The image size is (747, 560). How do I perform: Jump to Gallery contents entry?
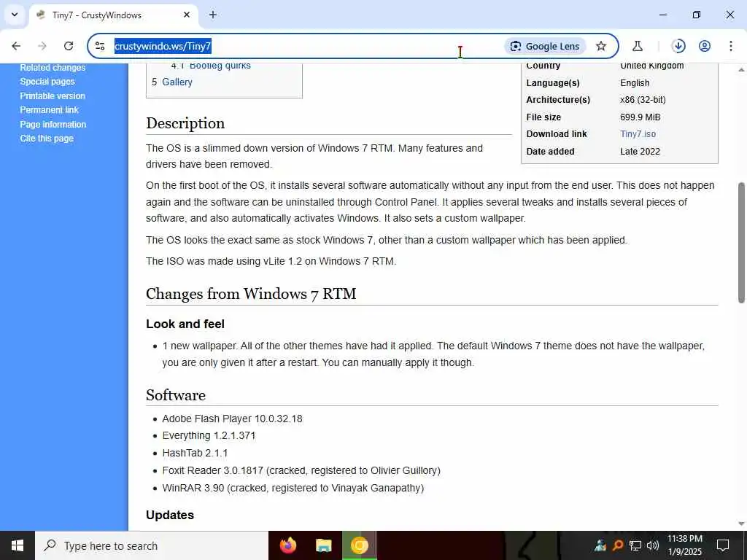[x=172, y=82]
